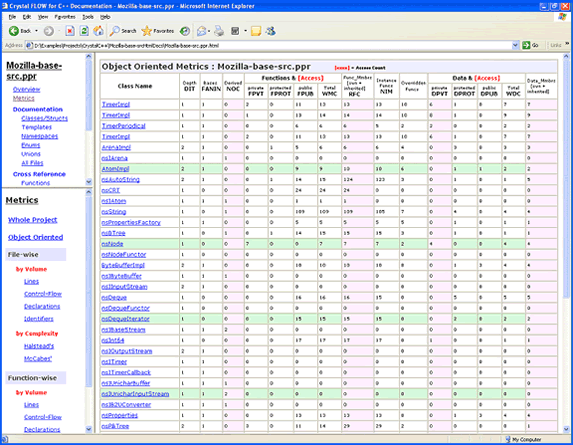Click the Stop loading icon
Screen dimensions: 573x445
(x=70, y=31)
